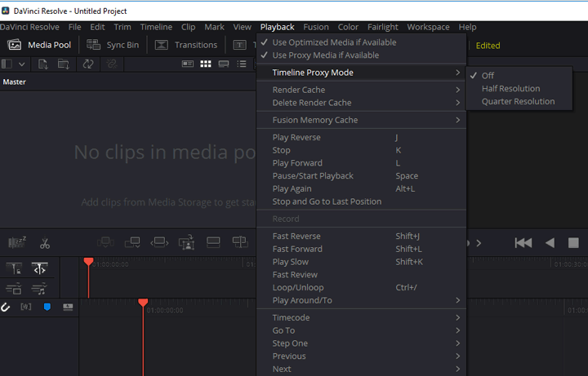The image size is (588, 376).
Task: Click the Smart Insert edit icon
Action: [105, 242]
